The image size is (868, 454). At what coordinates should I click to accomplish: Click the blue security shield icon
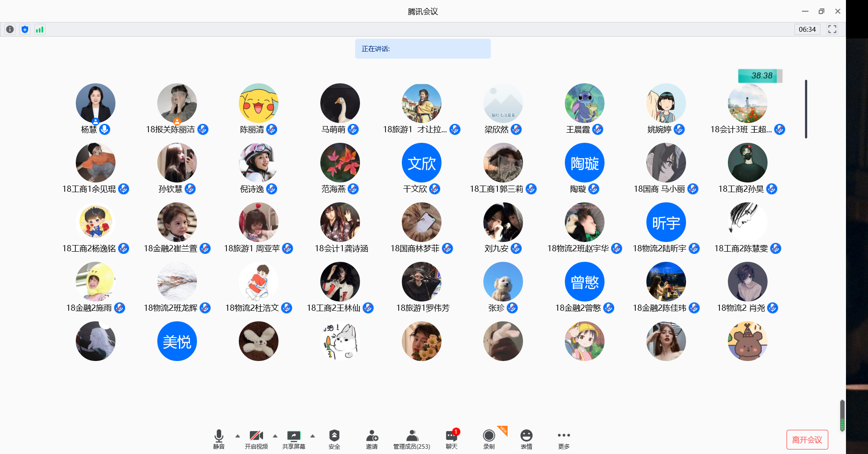coord(25,30)
